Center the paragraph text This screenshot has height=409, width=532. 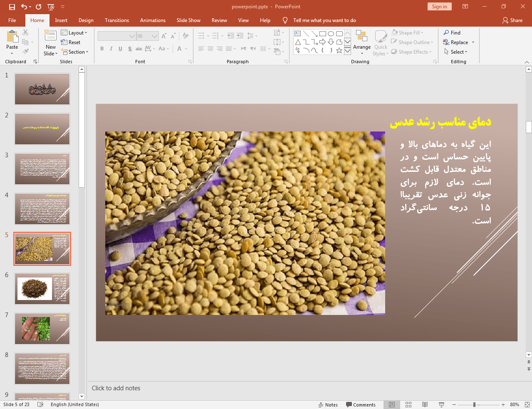tap(210, 49)
